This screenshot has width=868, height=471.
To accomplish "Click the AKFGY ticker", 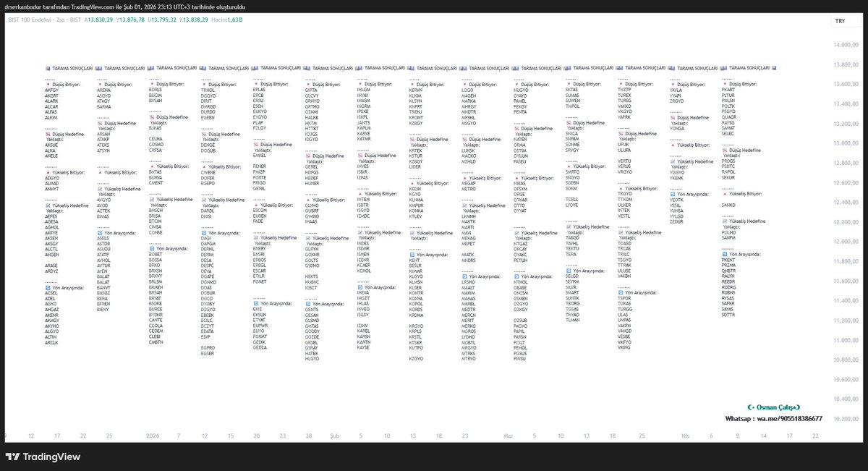I will (52, 90).
